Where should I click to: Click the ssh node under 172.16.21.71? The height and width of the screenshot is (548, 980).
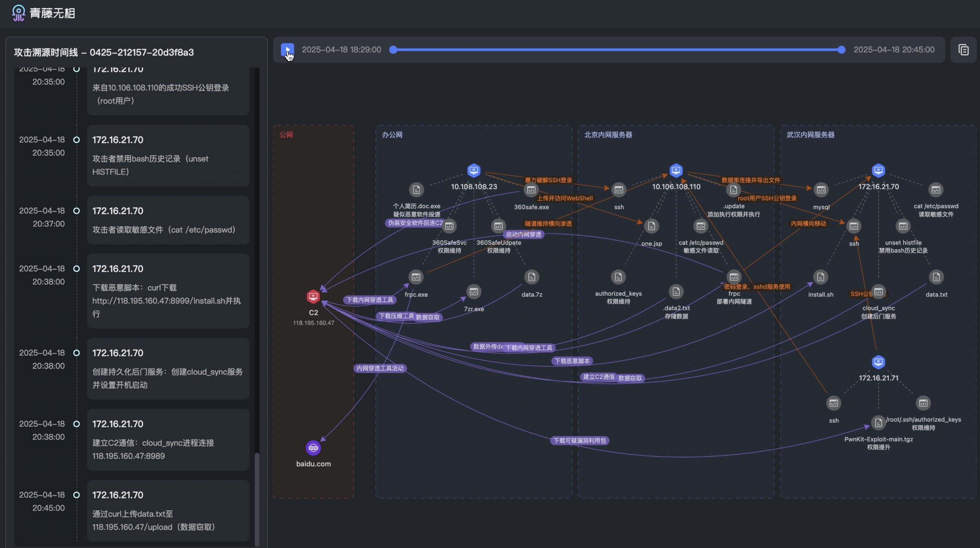[x=834, y=403]
